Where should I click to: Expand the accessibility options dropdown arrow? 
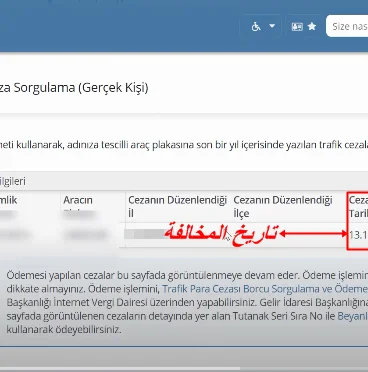[272, 26]
